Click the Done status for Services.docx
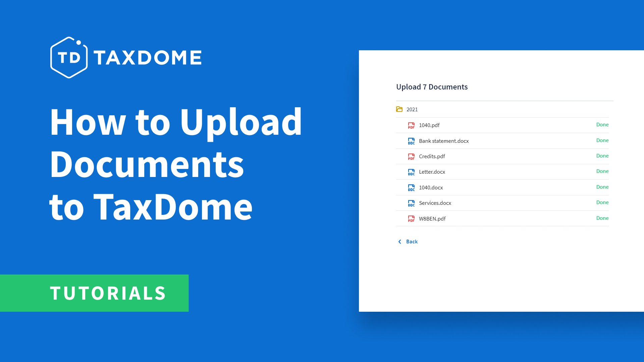644x362 pixels. click(602, 202)
